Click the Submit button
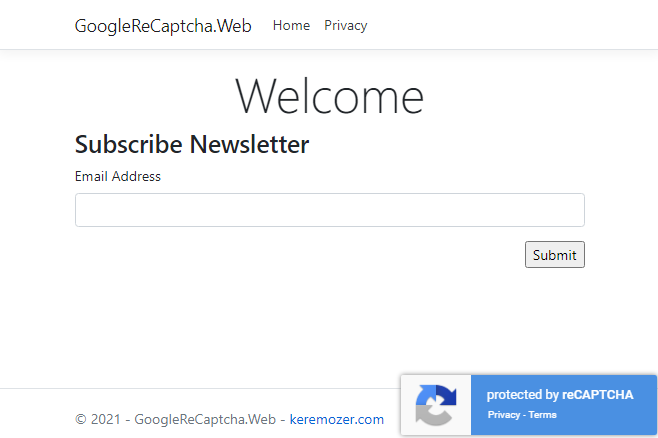The width and height of the screenshot is (658, 438). pos(555,255)
